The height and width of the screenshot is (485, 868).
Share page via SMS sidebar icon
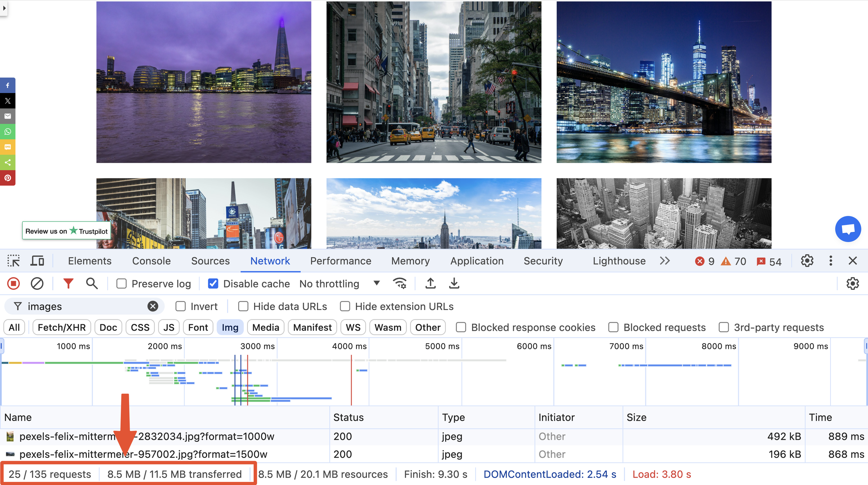coord(8,147)
